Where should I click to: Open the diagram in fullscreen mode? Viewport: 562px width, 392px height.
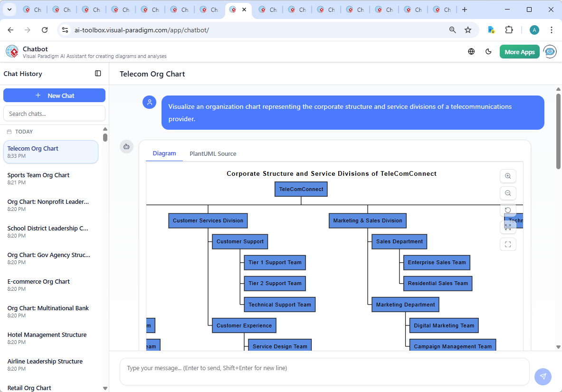click(508, 244)
